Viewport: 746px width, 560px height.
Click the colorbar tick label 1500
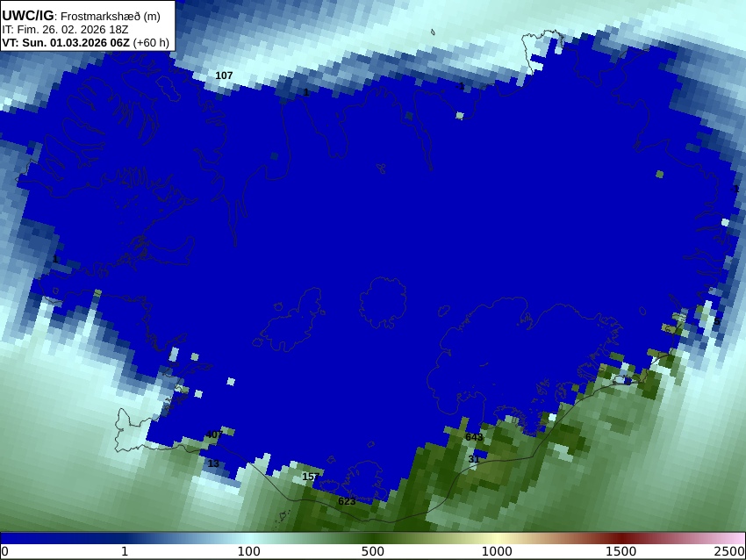(x=620, y=551)
